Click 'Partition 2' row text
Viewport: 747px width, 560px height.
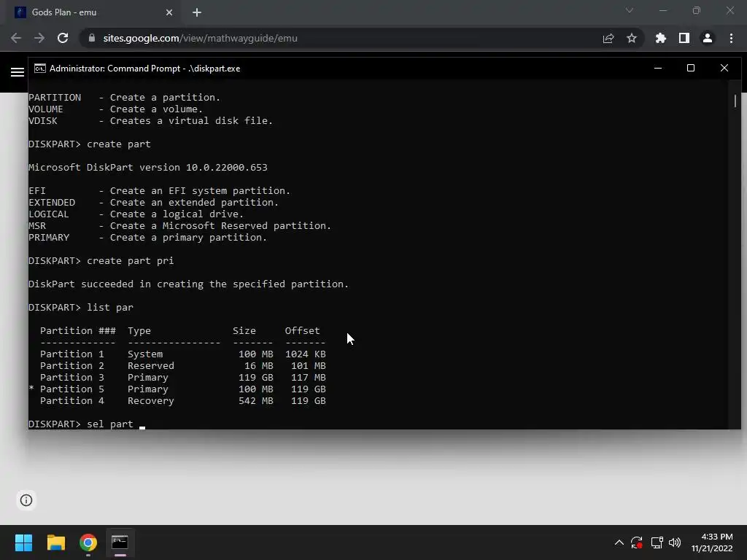tap(72, 366)
